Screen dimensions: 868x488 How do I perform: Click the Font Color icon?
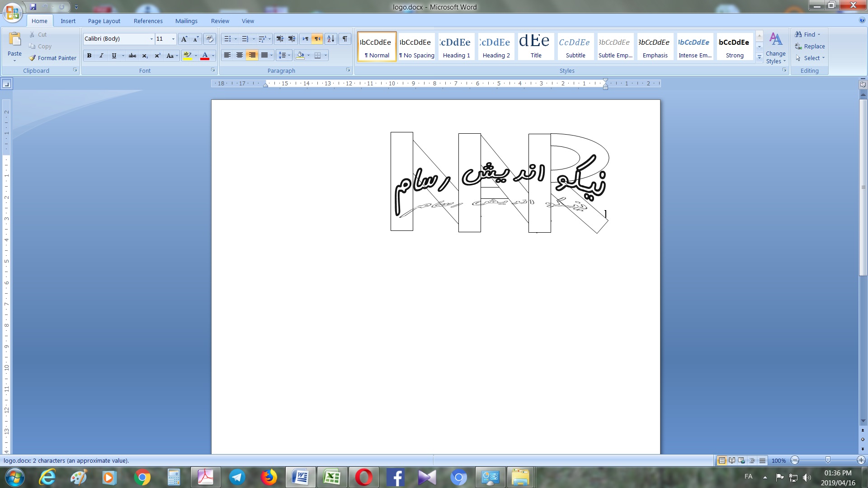(x=204, y=56)
